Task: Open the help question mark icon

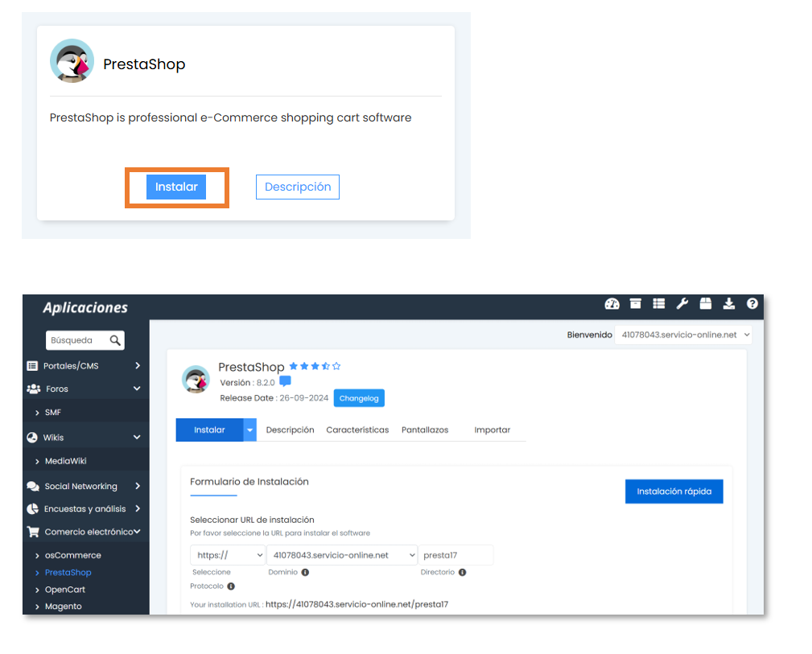Action: point(752,303)
